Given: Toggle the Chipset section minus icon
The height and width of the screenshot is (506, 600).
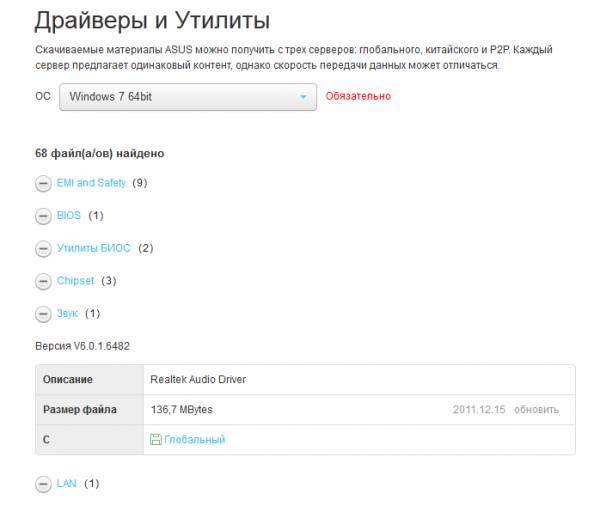Looking at the screenshot, I should 43,282.
